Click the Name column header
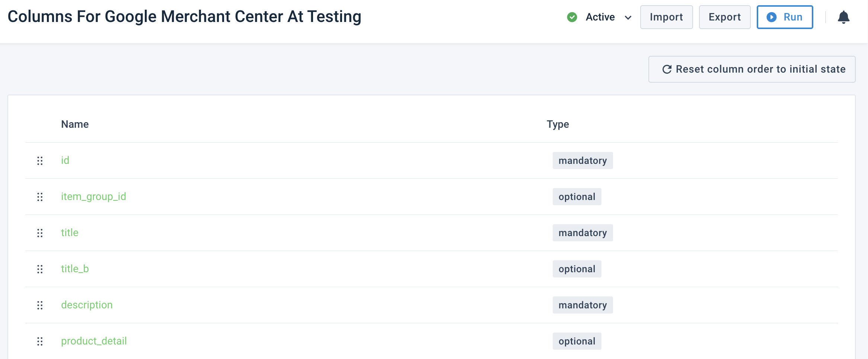This screenshot has height=359, width=868. point(75,124)
